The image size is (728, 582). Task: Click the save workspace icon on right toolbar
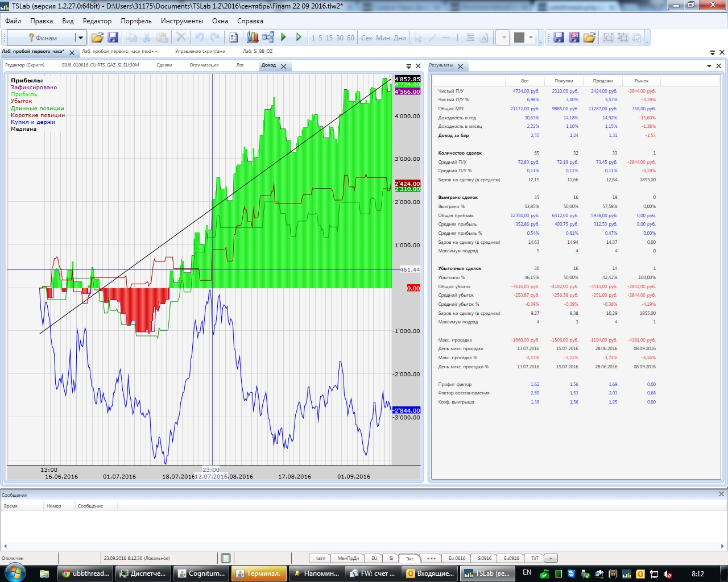click(x=559, y=38)
